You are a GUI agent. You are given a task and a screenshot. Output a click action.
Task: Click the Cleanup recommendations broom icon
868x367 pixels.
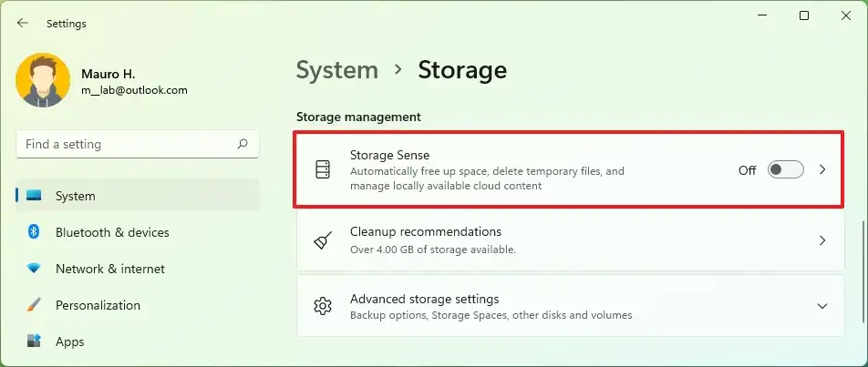[x=323, y=240]
